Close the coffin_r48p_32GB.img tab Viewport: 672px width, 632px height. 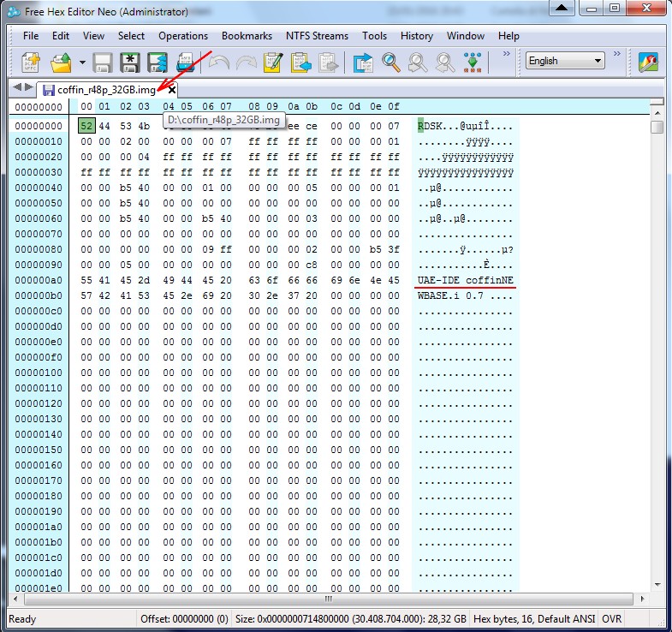[x=172, y=90]
